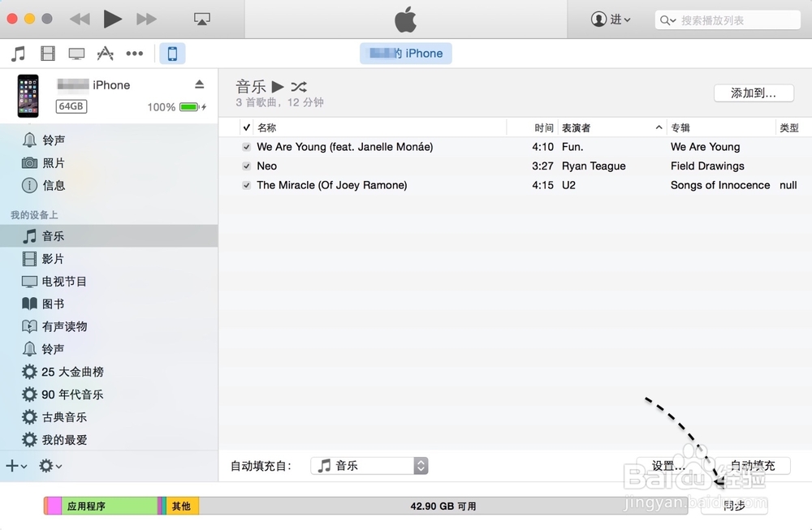
Task: Open AirPlay output options
Action: (x=202, y=19)
